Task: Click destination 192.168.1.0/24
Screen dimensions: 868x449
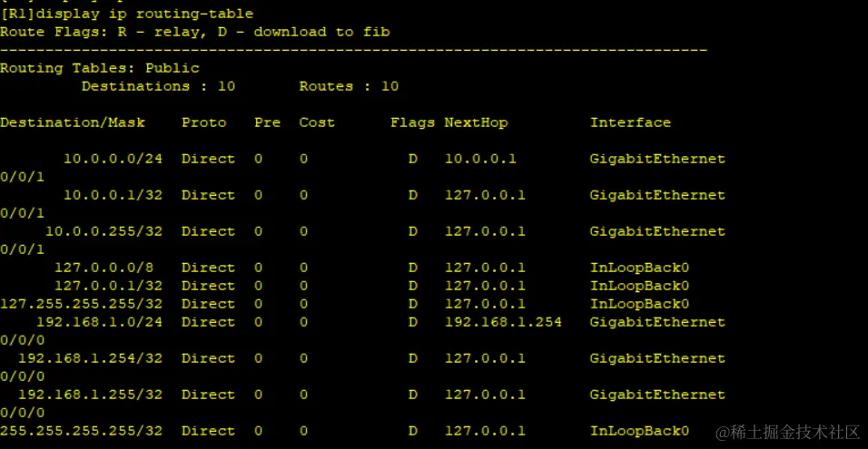Action: (x=100, y=322)
